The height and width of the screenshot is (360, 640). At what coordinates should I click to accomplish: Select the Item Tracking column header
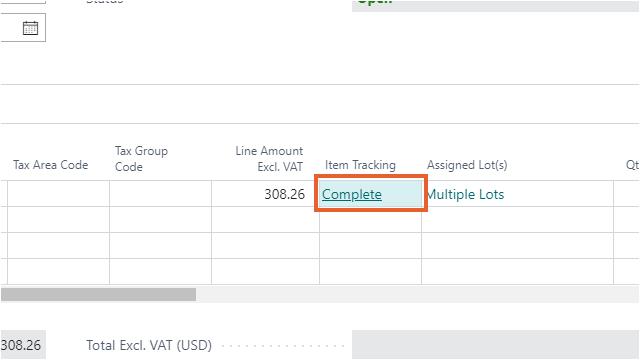click(x=360, y=165)
